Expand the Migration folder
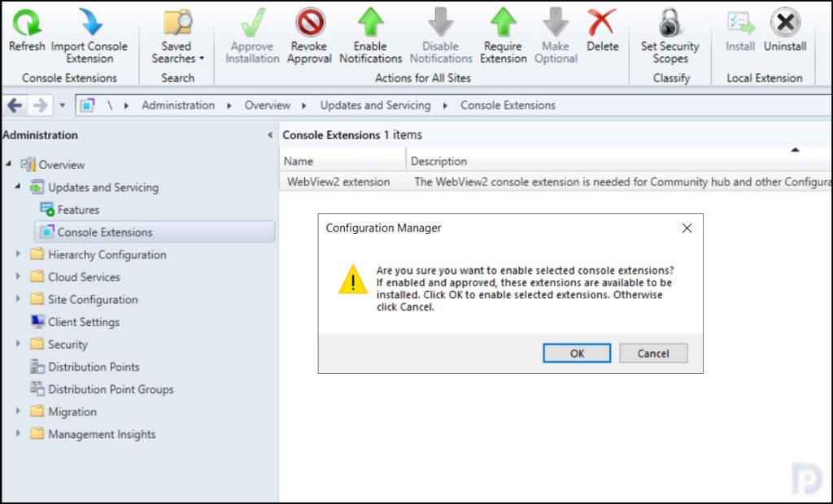Image resolution: width=833 pixels, height=504 pixels. pos(18,411)
